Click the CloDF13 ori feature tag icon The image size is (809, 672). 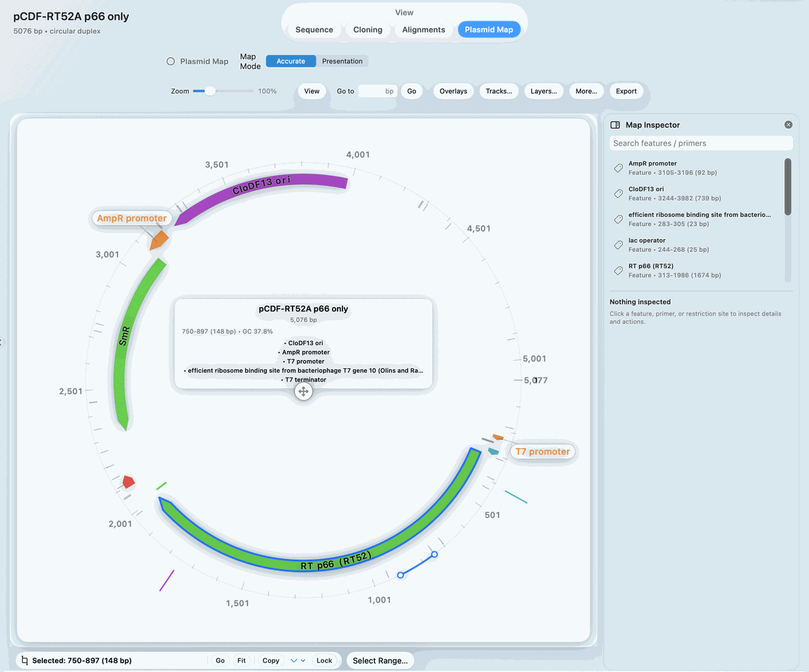click(x=618, y=193)
